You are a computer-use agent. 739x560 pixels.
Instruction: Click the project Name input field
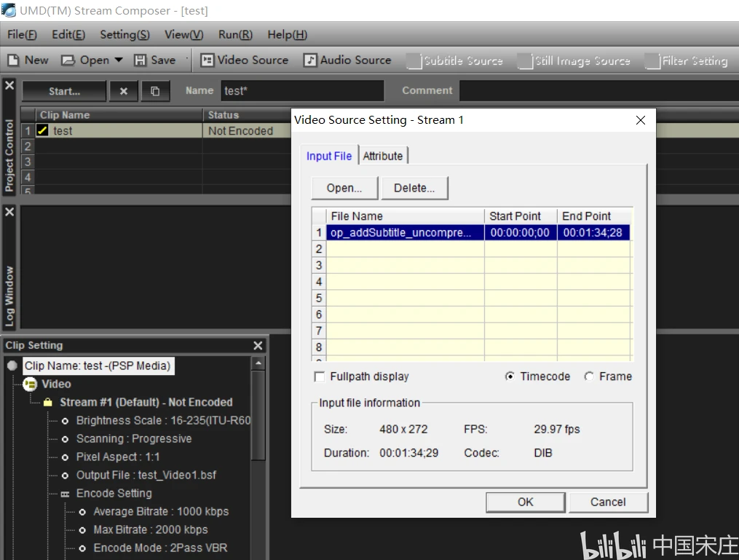(x=302, y=91)
